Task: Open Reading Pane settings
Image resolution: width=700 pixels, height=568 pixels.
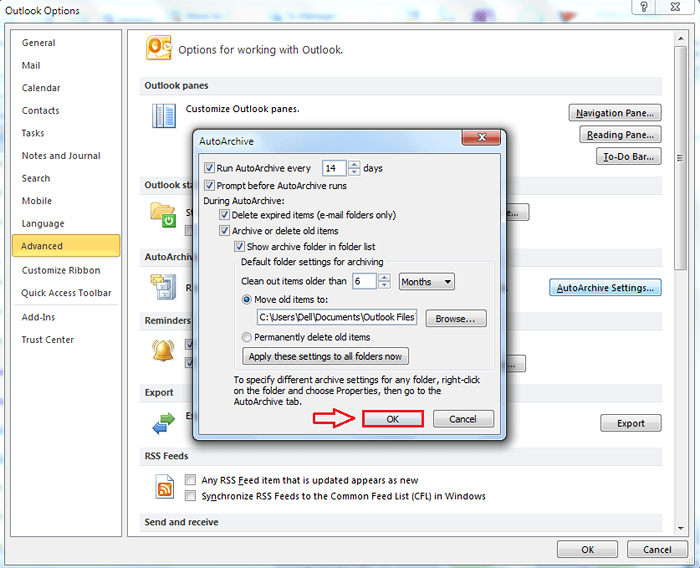Action: 620,134
